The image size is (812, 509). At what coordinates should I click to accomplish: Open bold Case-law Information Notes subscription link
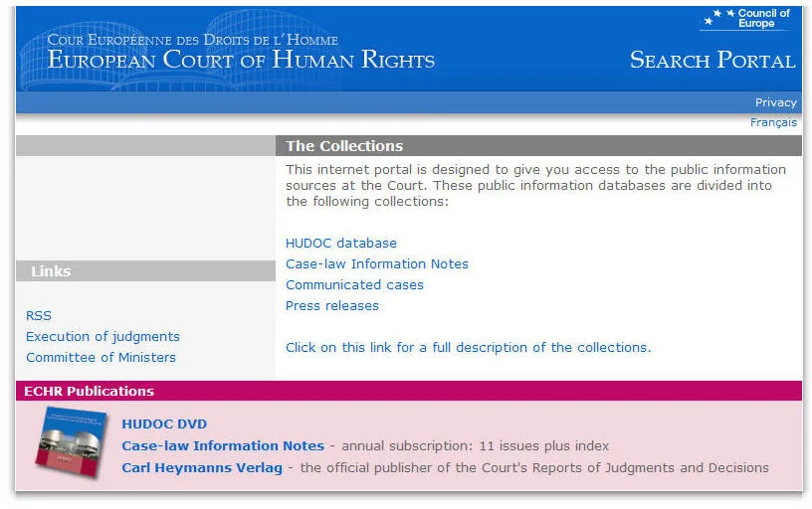[223, 446]
